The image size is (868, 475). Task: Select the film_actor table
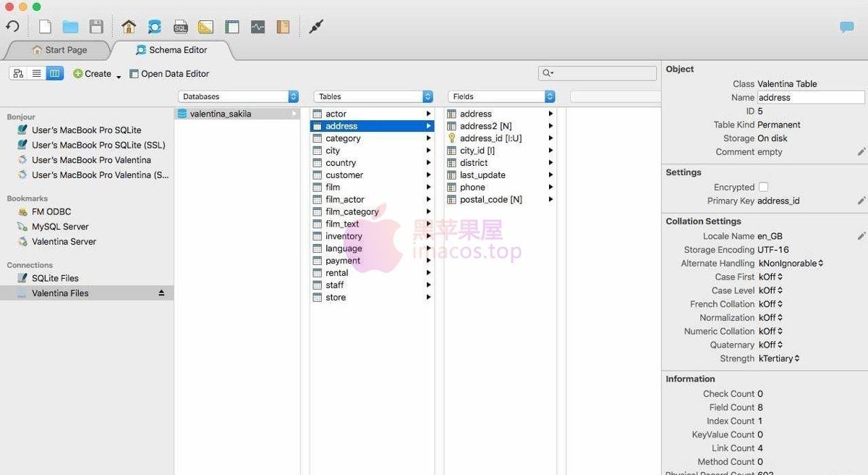tap(372, 199)
